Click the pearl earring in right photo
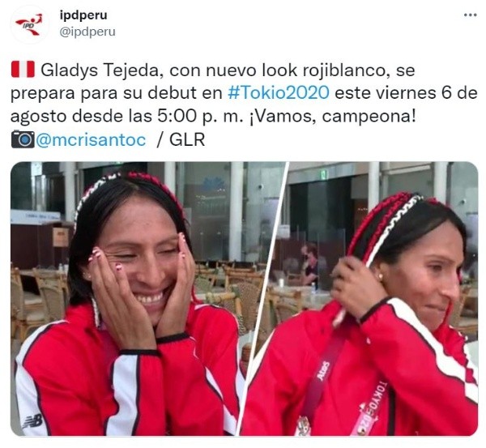This screenshot has width=486, height=448. pos(380,276)
